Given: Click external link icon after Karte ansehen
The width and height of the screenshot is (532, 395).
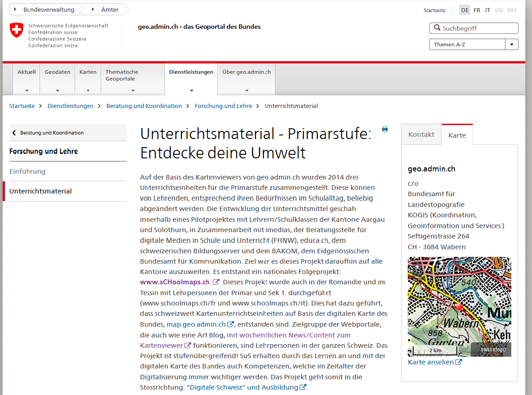Looking at the screenshot, I should tap(459, 362).
